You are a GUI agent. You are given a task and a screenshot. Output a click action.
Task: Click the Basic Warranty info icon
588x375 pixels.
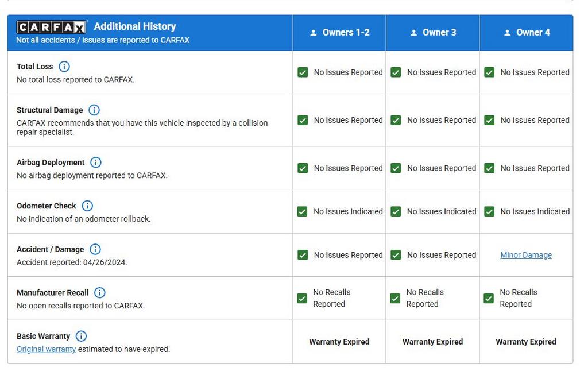(82, 336)
